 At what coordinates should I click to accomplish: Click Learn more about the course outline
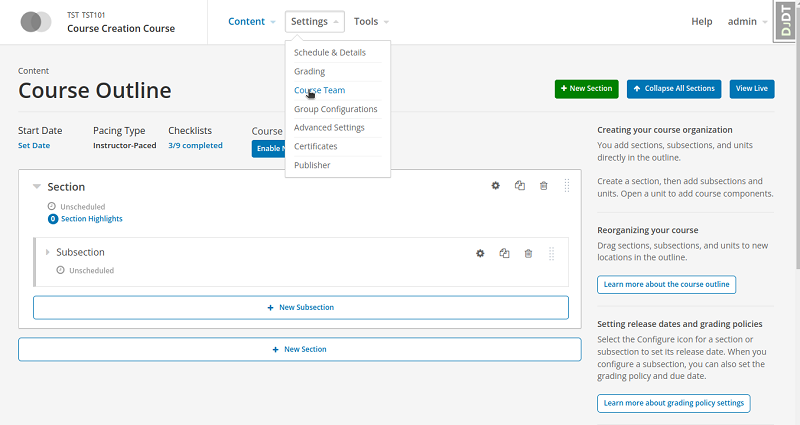click(666, 285)
